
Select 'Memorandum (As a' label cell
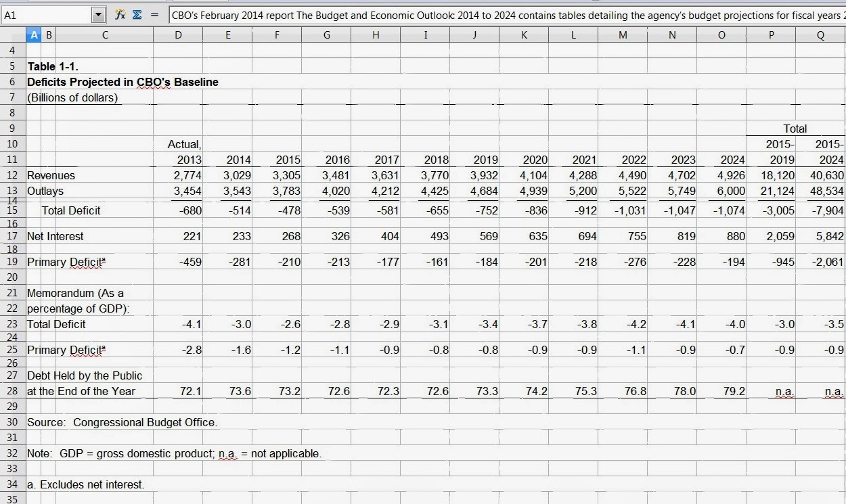(76, 293)
